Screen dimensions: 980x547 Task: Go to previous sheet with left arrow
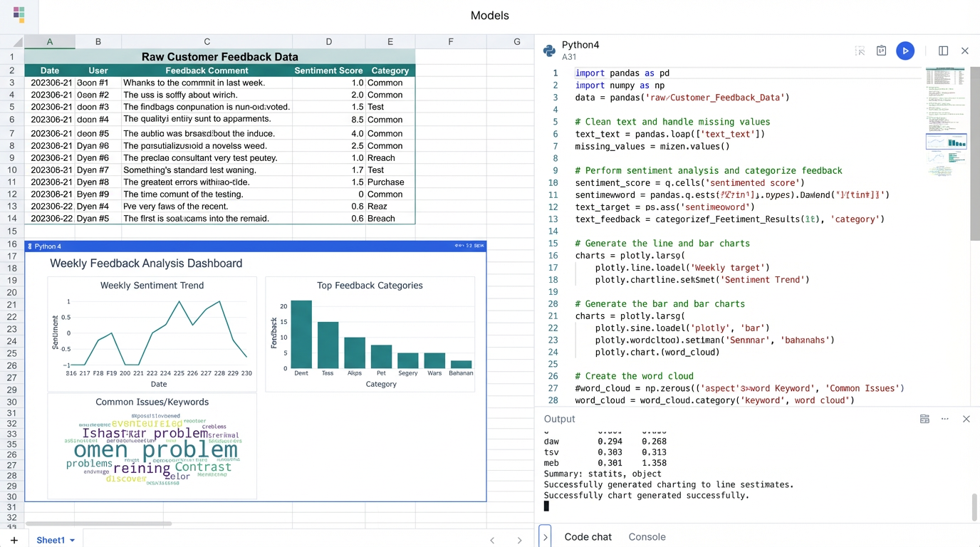tap(492, 541)
